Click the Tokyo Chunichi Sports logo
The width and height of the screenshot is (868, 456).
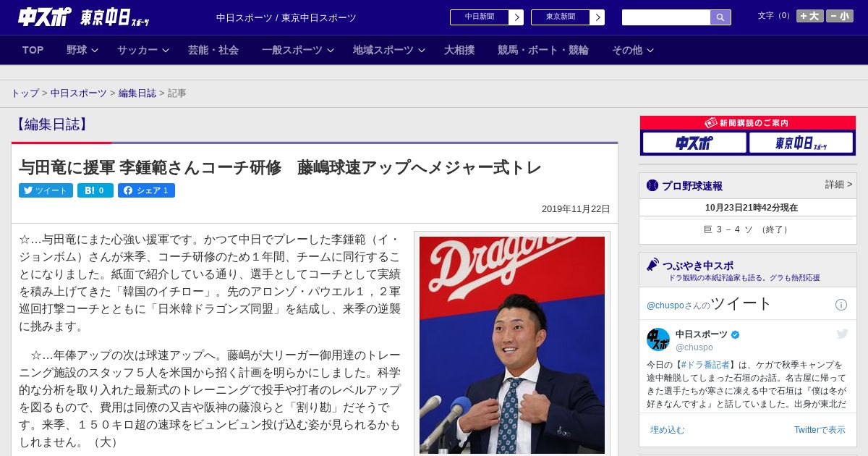point(114,17)
